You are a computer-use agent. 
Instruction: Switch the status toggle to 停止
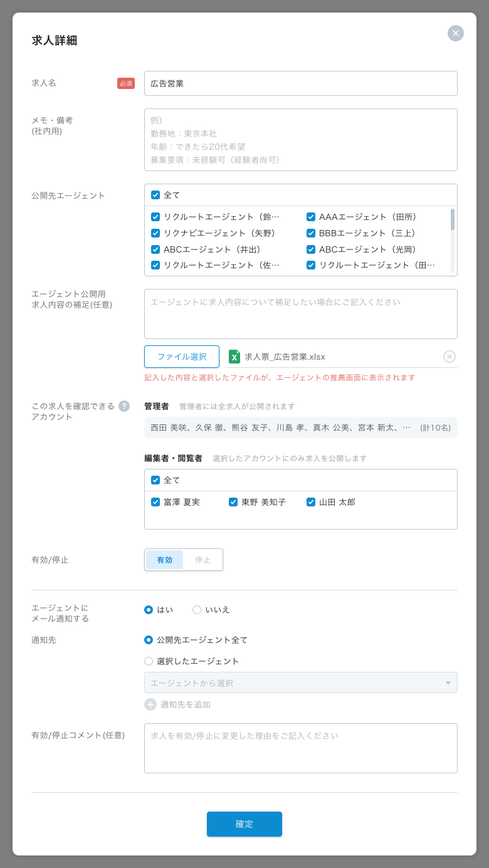[202, 560]
